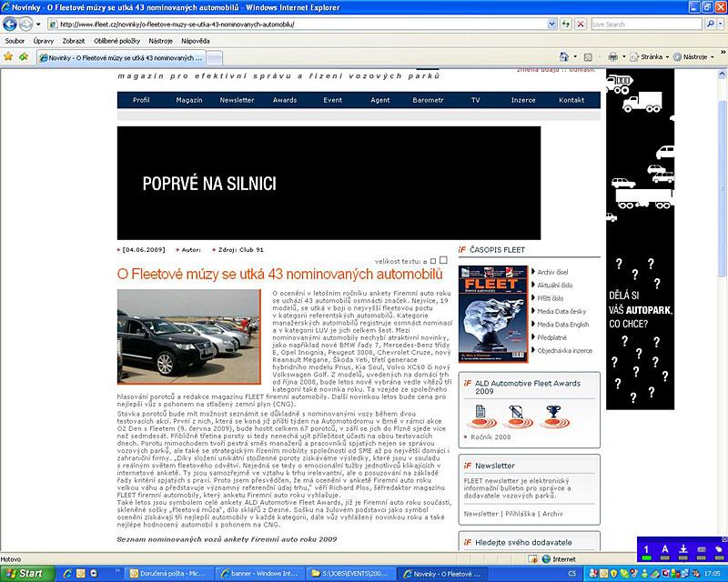Launch Internet Explorer from Quick Launch

(67, 574)
